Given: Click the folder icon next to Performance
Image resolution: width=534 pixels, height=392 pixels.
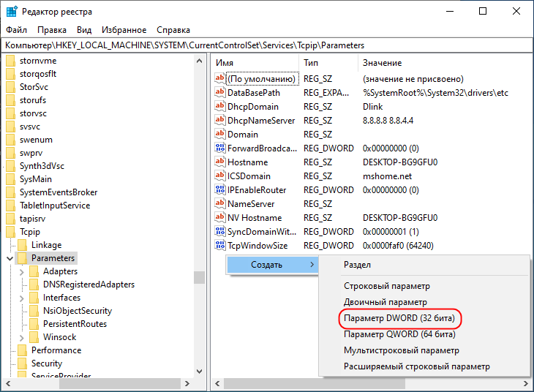Looking at the screenshot, I should click(23, 350).
